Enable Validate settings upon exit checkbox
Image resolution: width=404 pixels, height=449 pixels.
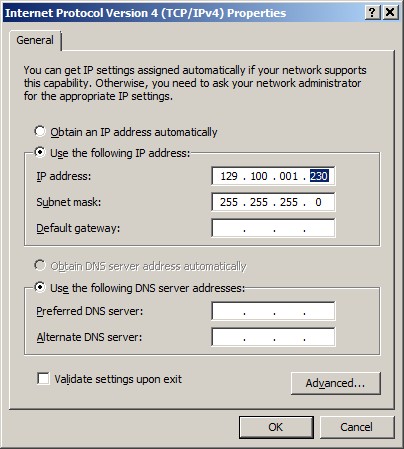(43, 379)
